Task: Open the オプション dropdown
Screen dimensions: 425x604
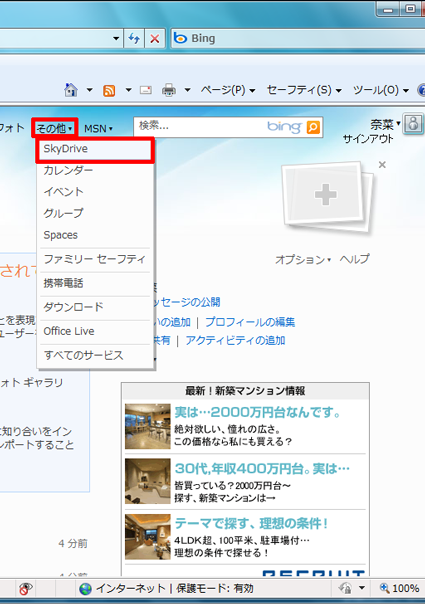Action: pos(303,260)
